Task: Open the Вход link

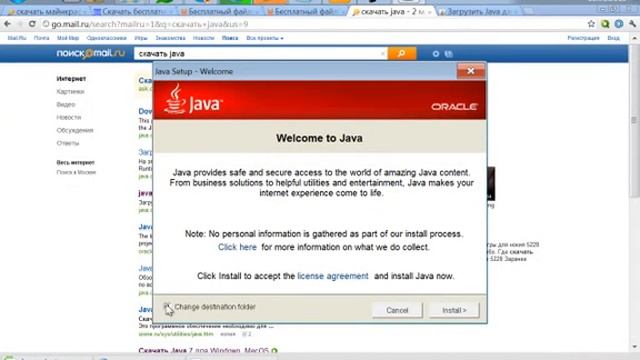Action: 613,38
